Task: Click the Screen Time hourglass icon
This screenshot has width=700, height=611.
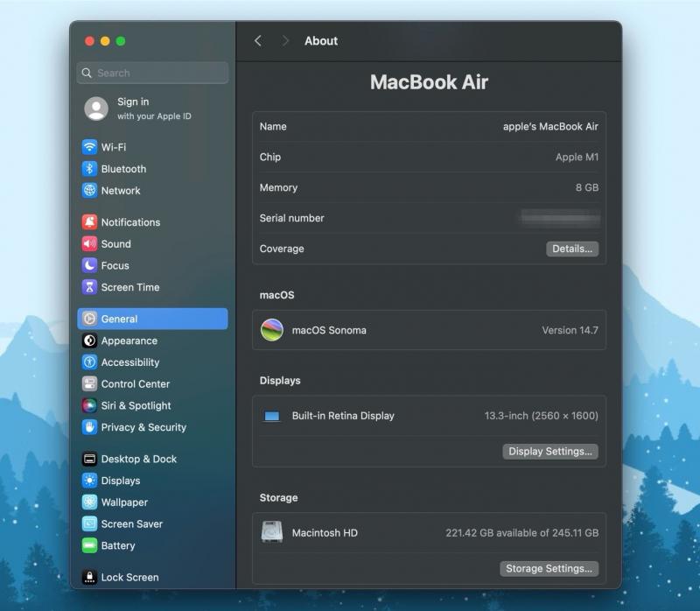Action: coord(90,287)
